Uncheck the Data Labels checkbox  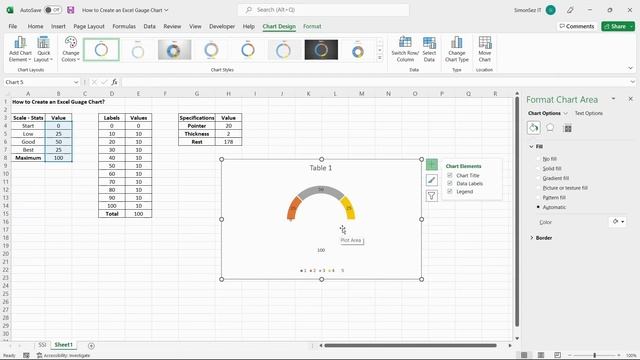(x=450, y=183)
